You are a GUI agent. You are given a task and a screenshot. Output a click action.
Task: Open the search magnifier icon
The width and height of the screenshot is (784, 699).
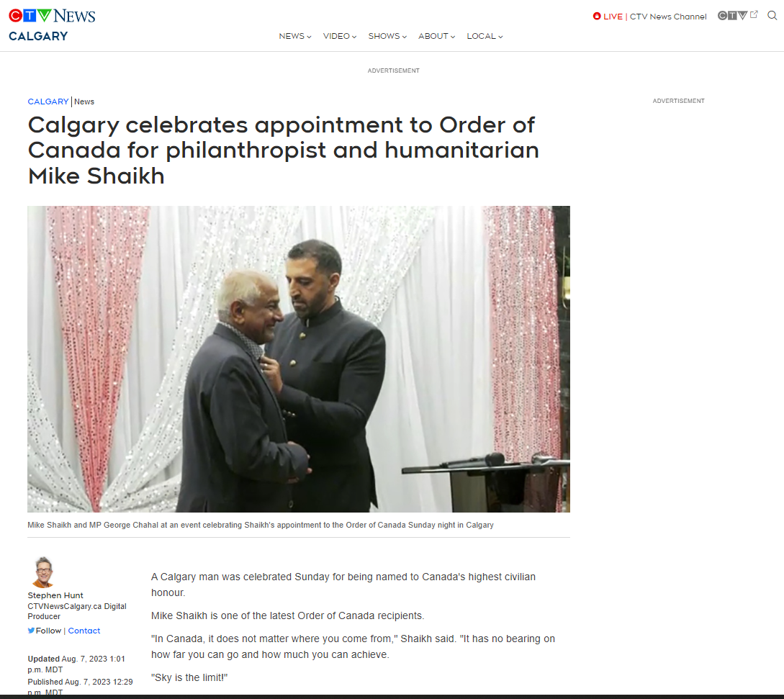(x=772, y=16)
